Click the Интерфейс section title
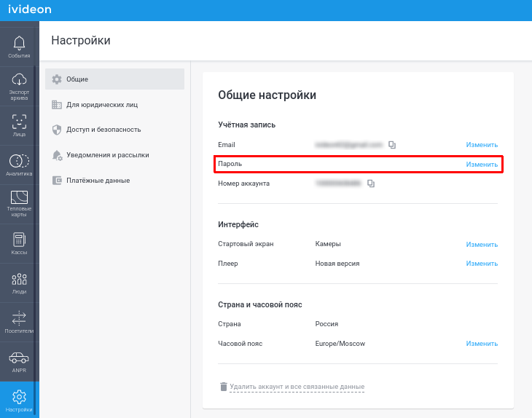 coord(238,224)
